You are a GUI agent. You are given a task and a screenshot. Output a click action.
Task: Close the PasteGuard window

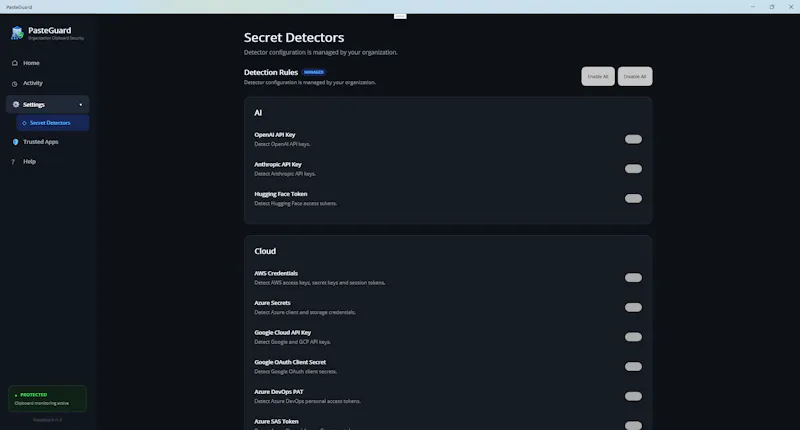coord(791,7)
